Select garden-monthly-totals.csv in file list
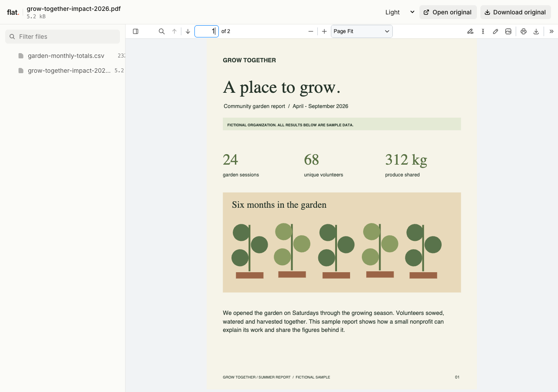 tap(65, 56)
